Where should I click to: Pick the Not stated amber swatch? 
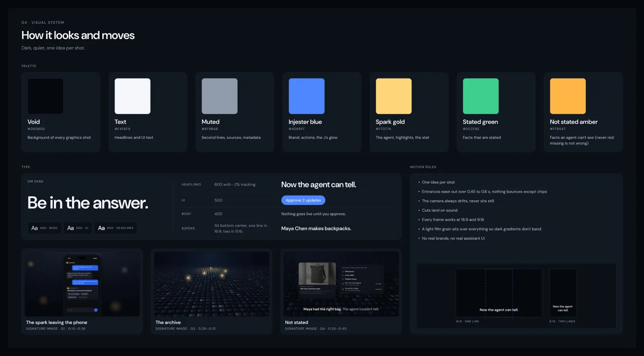[568, 96]
